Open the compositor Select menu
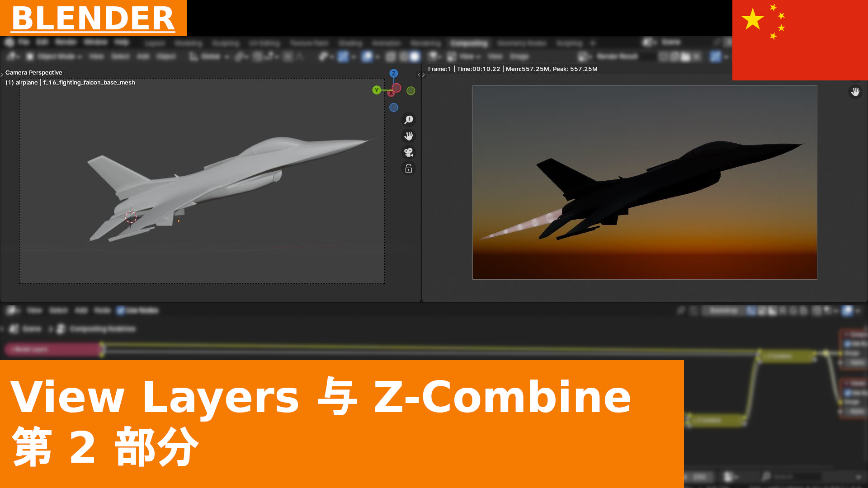Viewport: 868px width, 488px height. [x=58, y=310]
